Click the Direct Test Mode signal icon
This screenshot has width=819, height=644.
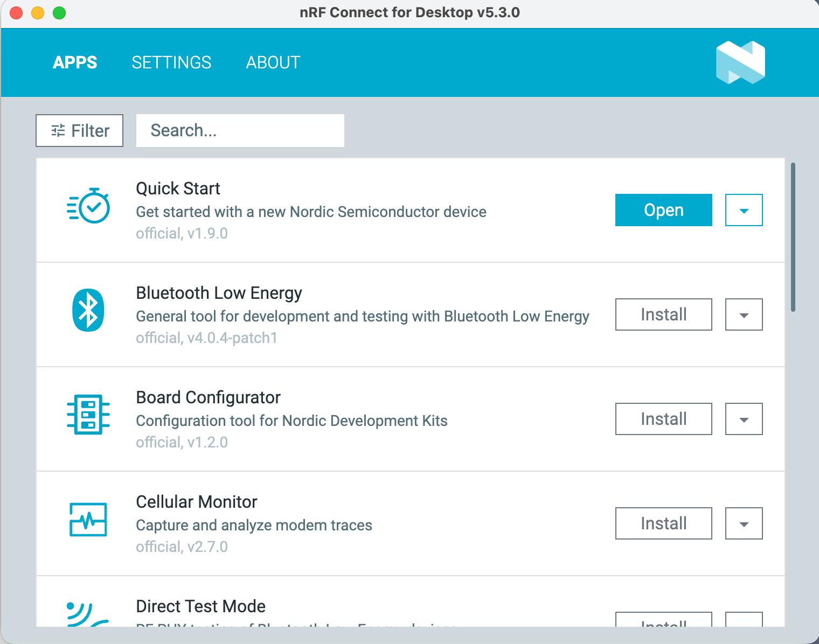tap(88, 614)
